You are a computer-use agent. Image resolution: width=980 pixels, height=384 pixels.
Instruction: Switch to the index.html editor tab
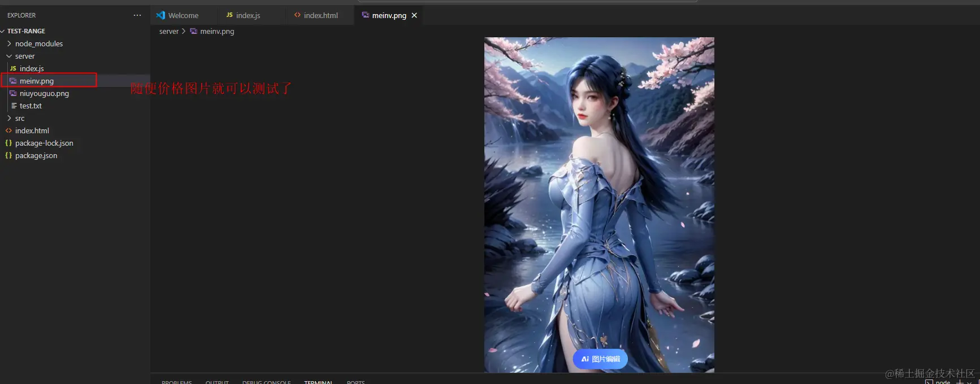(320, 15)
